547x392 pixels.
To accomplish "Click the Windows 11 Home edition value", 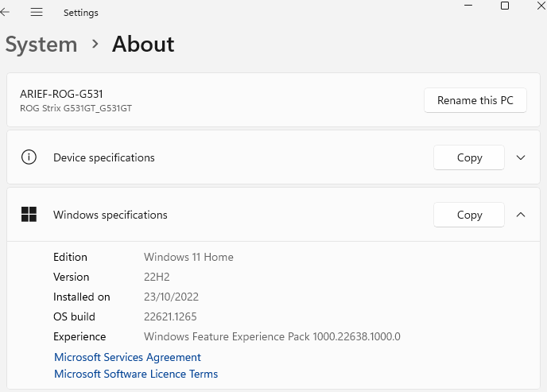I will coord(188,257).
